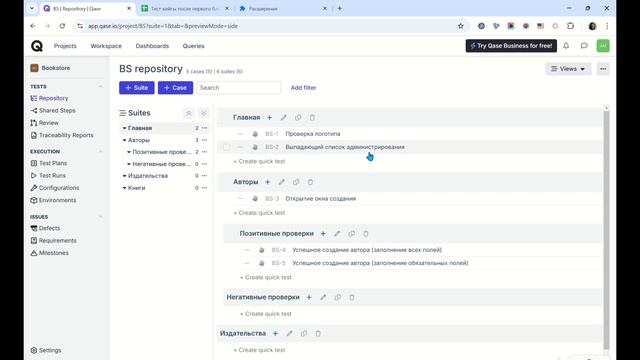Collapse the EXECUTION sidebar section
This screenshot has height=360, width=640.
pos(100,151)
